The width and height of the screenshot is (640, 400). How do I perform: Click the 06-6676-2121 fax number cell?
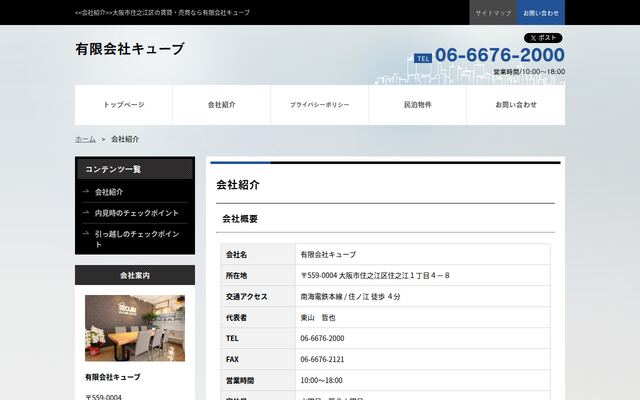coord(423,360)
